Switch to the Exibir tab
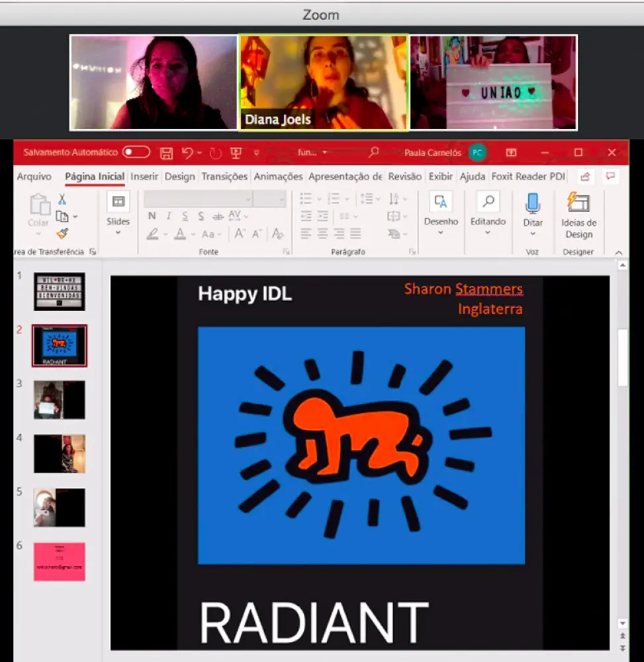The image size is (644, 662). coord(441,177)
